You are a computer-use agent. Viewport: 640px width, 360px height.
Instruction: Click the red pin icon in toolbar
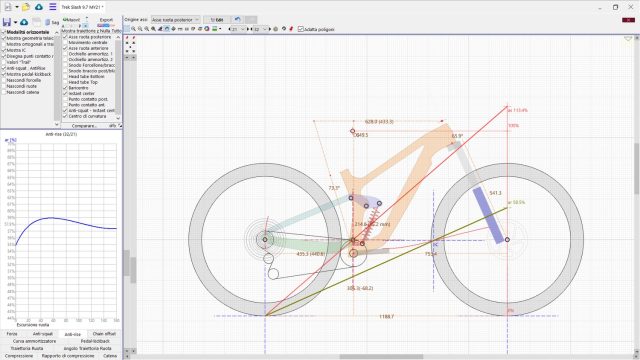coord(291,29)
